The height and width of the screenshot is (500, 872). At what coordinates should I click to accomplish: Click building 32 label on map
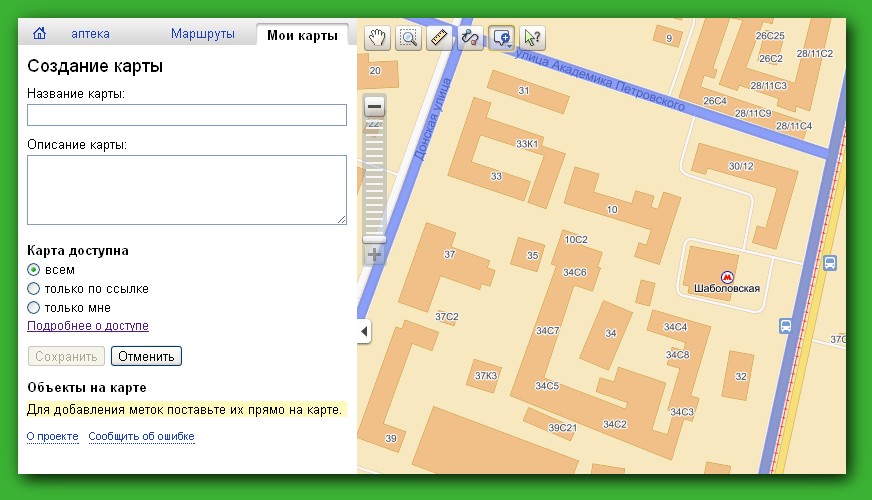(x=741, y=377)
